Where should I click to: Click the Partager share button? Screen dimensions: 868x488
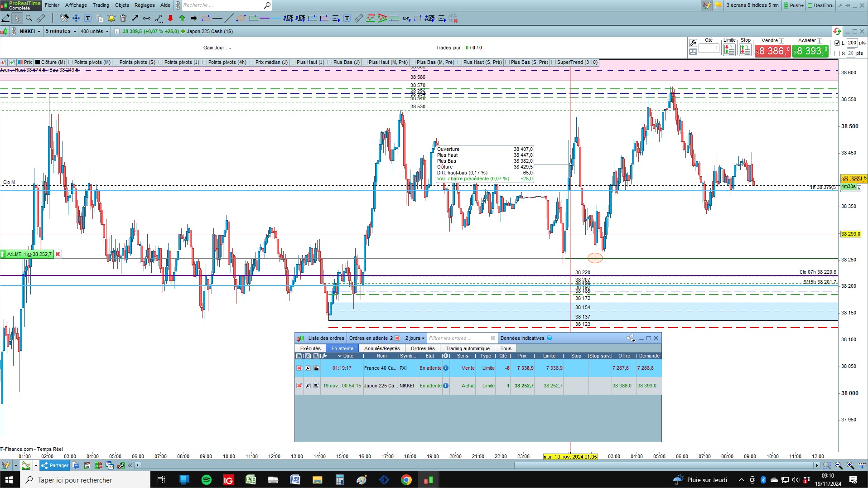[x=55, y=465]
